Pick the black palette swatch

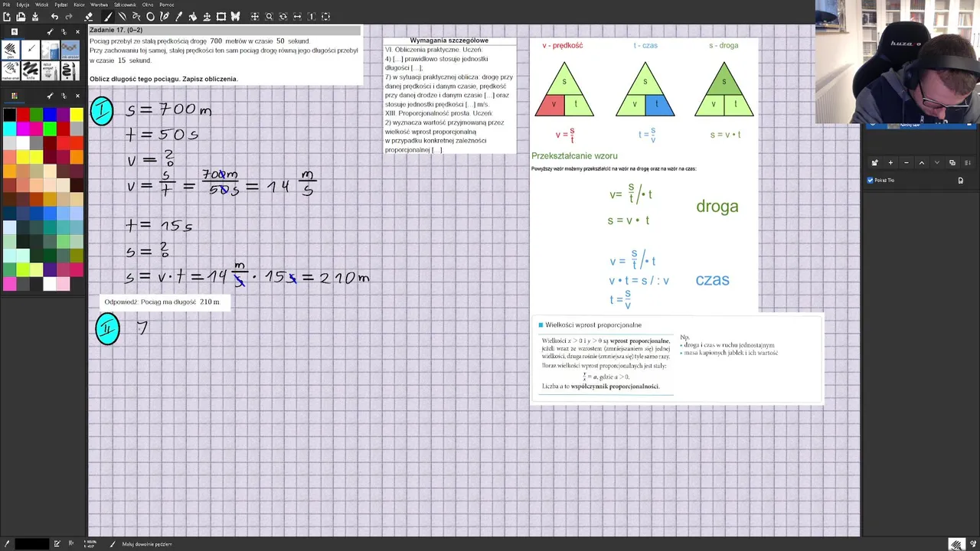pyautogui.click(x=9, y=115)
